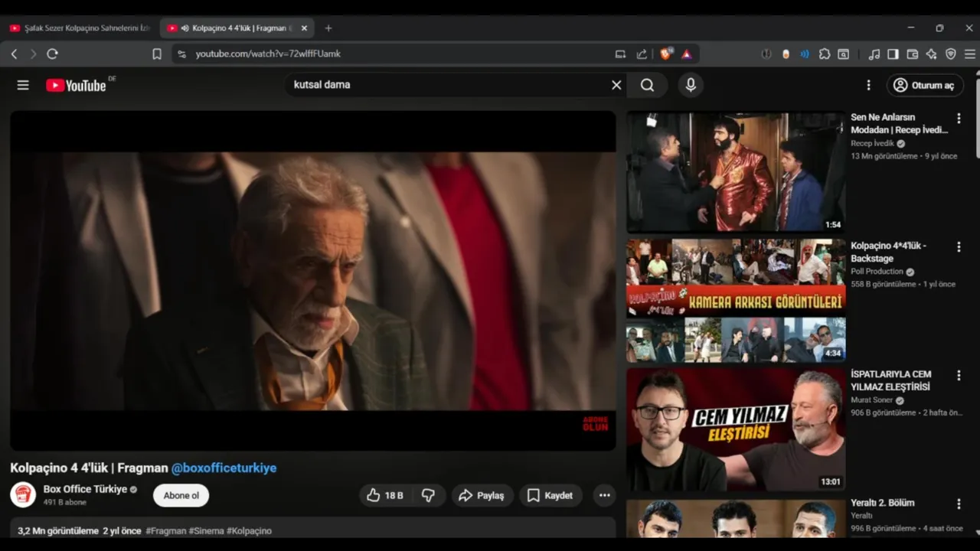Open YouTube settings three-dot menu

click(x=868, y=85)
